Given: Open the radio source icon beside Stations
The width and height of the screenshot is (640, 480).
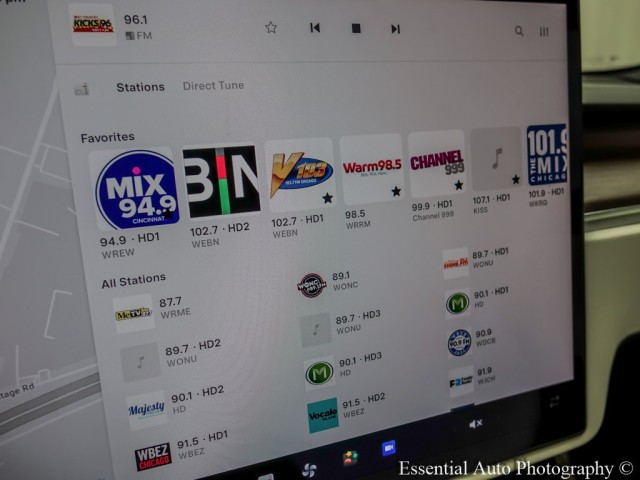Looking at the screenshot, I should tap(82, 89).
